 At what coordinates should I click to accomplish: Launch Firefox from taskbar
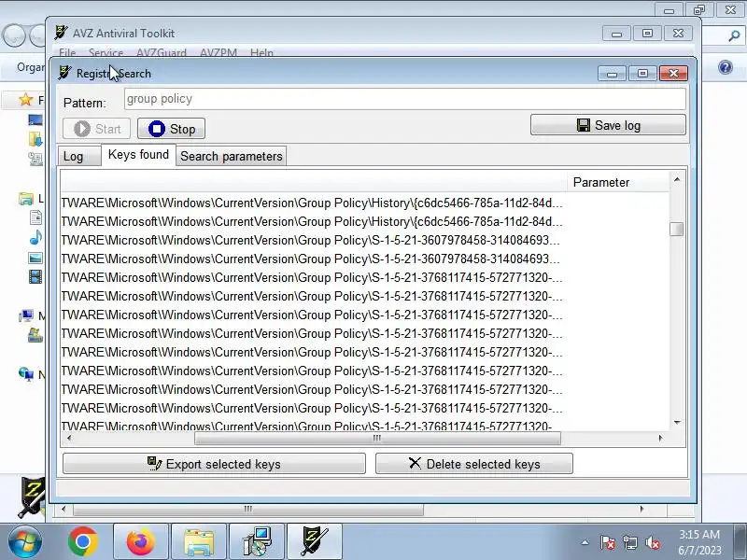[x=141, y=542]
